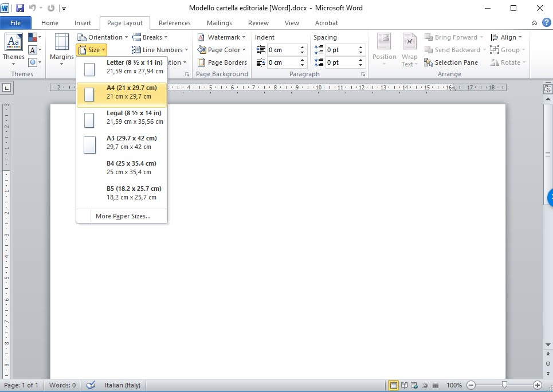Open Customize Quick Access Toolbar arrow
Viewport: 553px width, 392px height.
point(64,8)
